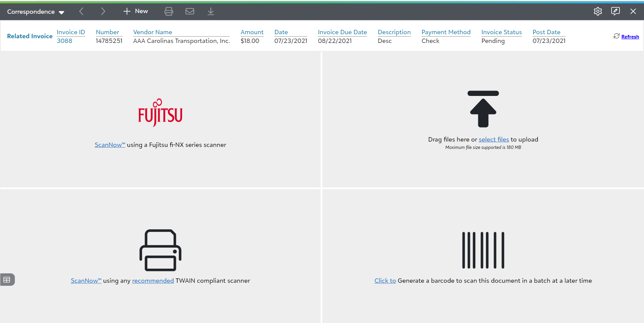The image size is (644, 323).
Task: Click the print icon in the toolbar
Action: click(169, 11)
